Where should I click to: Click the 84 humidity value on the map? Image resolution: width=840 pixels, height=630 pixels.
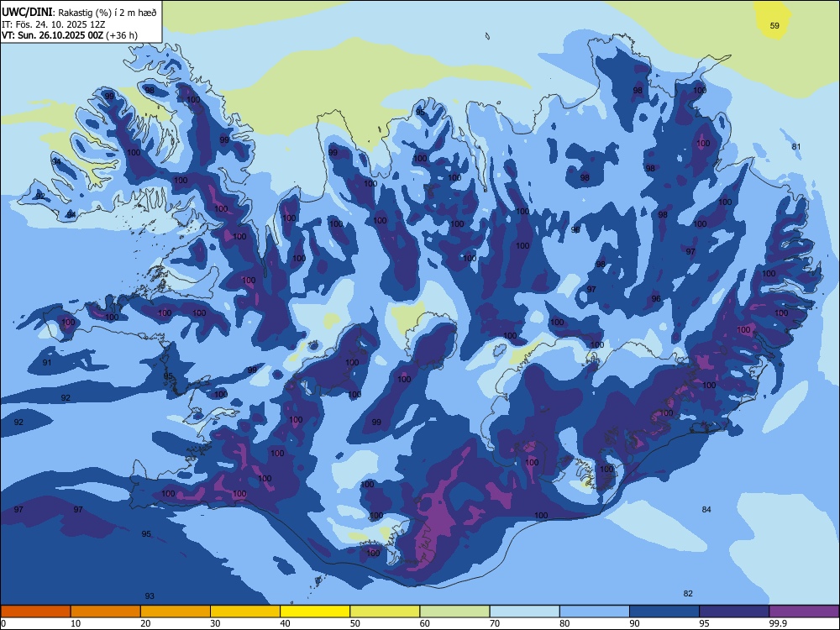pos(706,510)
